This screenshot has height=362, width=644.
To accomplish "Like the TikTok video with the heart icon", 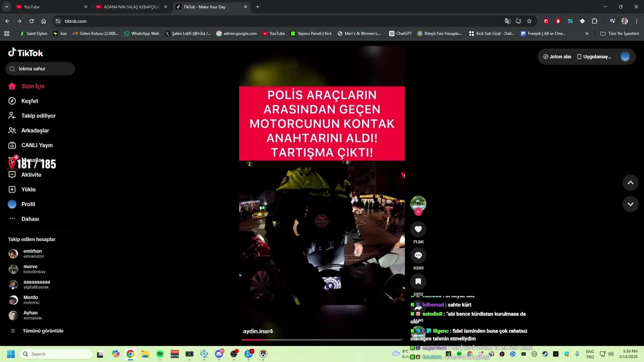I will tap(418, 229).
